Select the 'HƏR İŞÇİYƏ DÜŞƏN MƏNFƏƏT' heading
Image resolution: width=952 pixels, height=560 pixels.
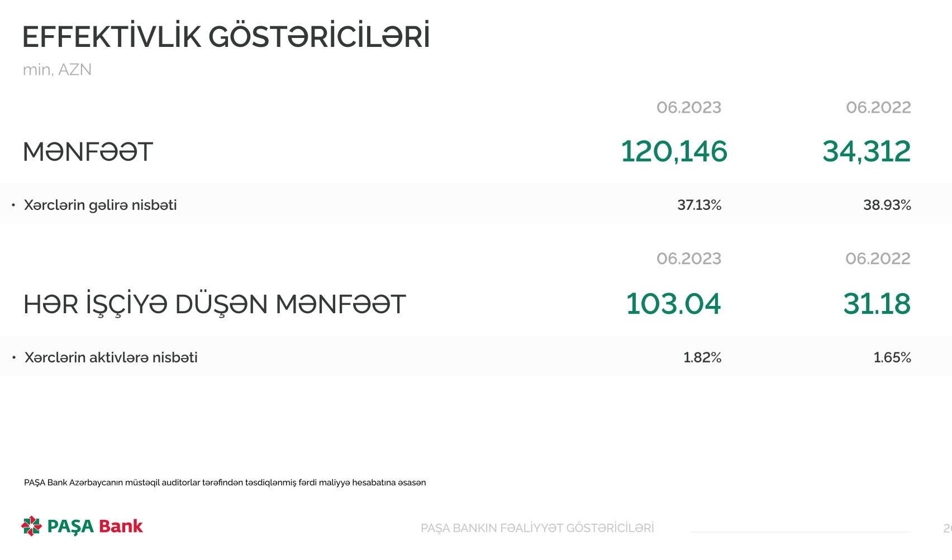(214, 305)
